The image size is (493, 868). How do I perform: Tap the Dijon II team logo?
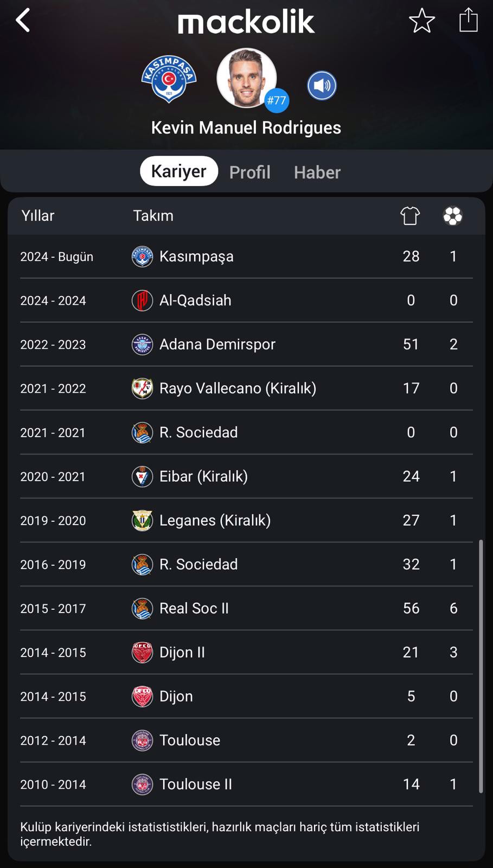[x=142, y=652]
